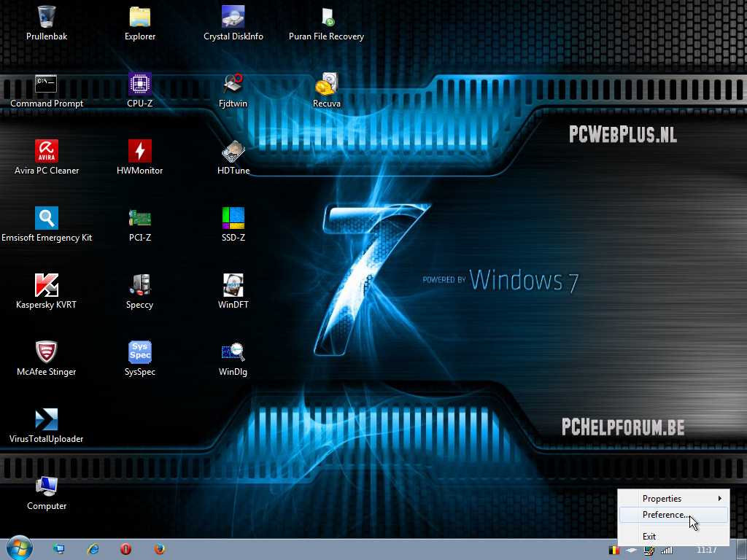Click the Windows Start button
Screen dimensions: 747x560
(20, 548)
